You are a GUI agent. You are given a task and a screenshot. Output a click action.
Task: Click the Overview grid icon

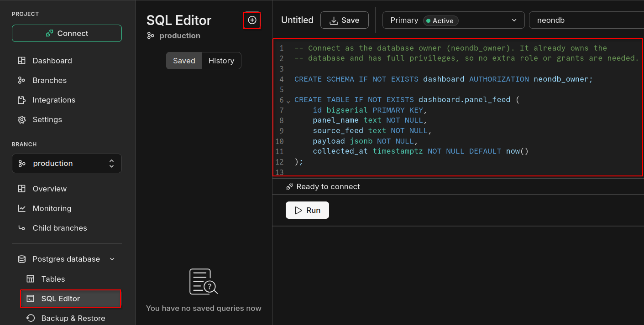coord(21,189)
